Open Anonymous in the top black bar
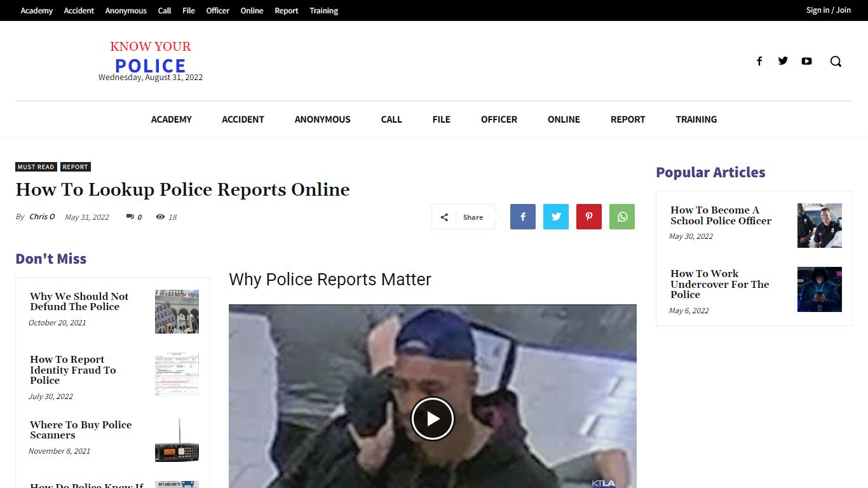868x488 pixels. pos(126,11)
